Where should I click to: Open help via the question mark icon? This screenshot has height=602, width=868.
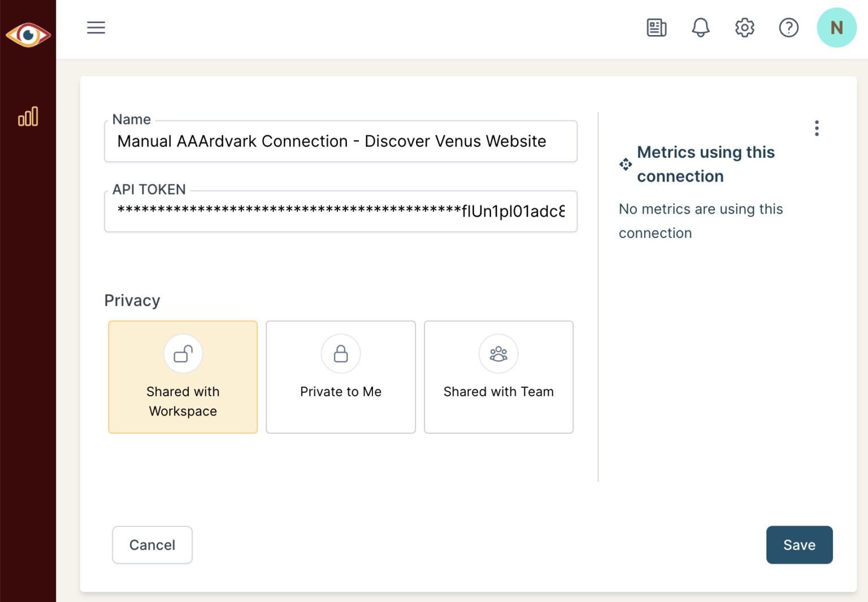coord(789,27)
